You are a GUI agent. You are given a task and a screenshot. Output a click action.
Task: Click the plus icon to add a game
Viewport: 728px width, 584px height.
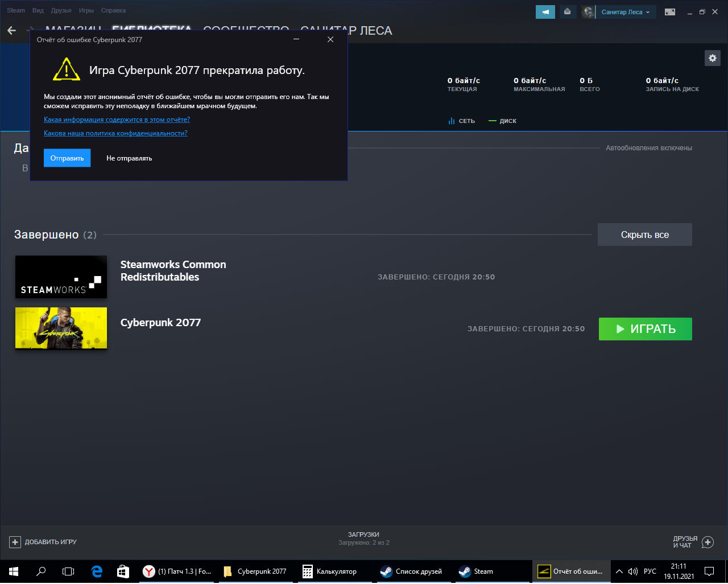click(15, 542)
